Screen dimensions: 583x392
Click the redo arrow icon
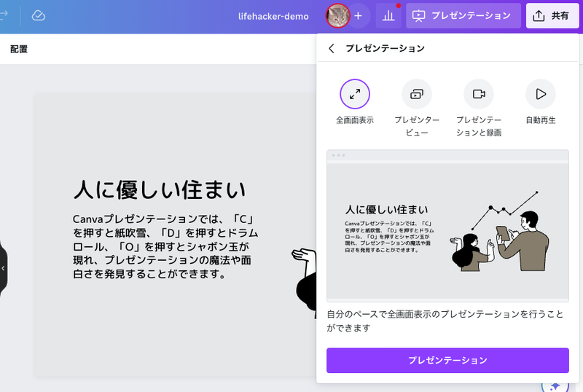point(4,15)
